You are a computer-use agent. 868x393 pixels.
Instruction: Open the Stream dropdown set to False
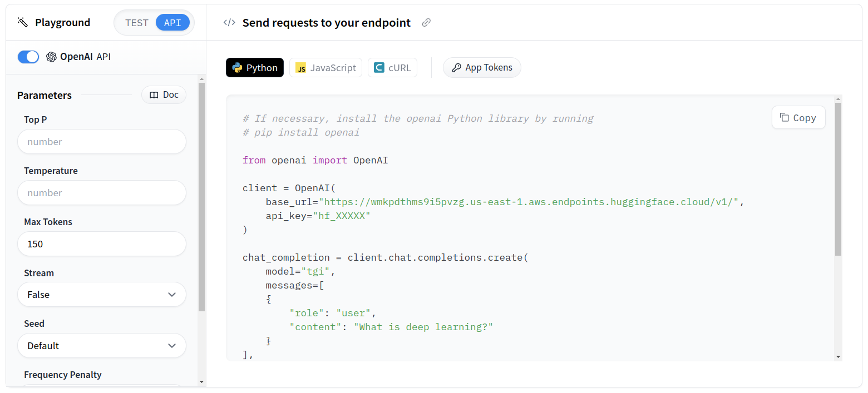(101, 295)
